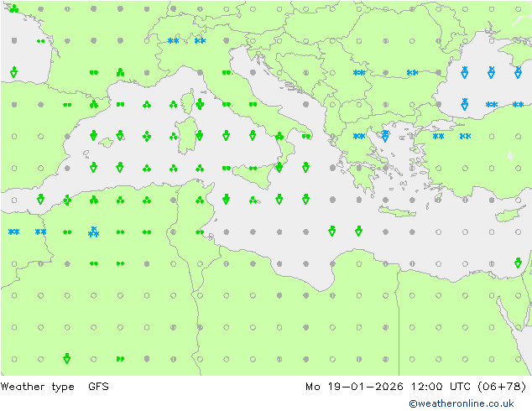The height and width of the screenshot is (411, 532).
Task: Select the GFS model label
Action: [97, 387]
